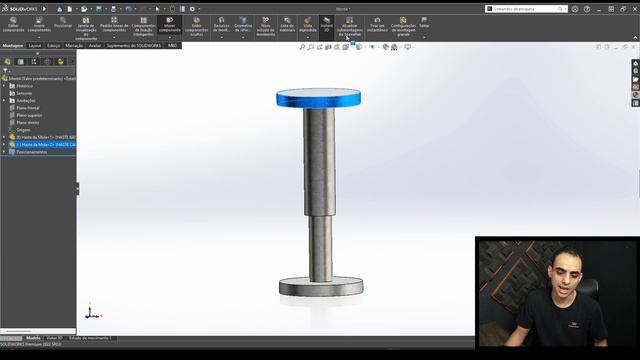Image resolution: width=640 pixels, height=360 pixels.
Task: Click the user login icon
Action: 575,9
